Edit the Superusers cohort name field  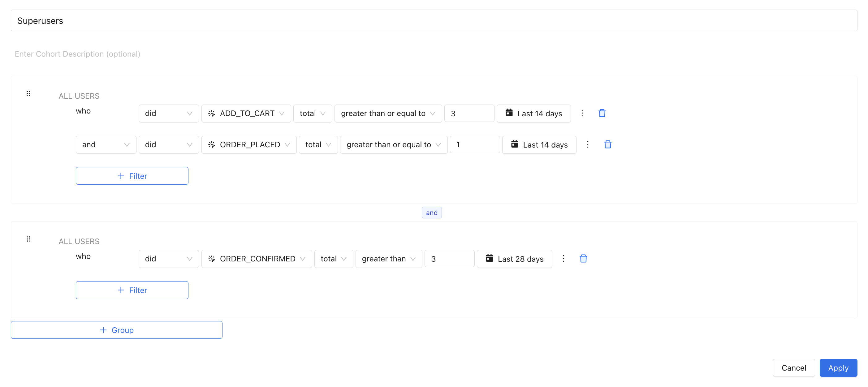click(x=433, y=20)
